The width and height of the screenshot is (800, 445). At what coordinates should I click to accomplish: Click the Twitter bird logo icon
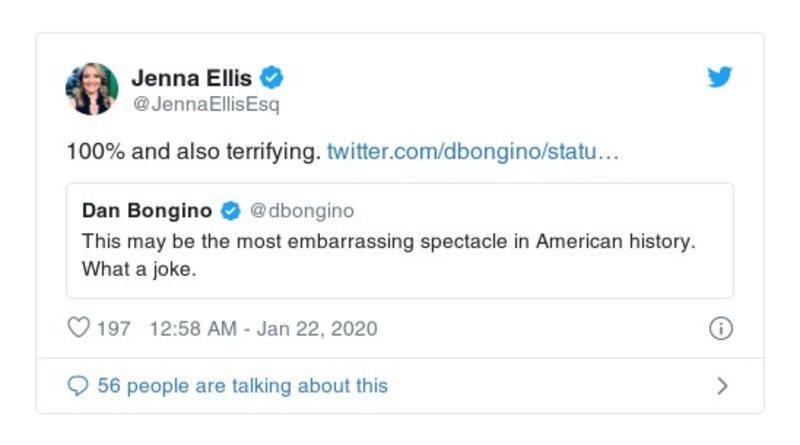click(720, 78)
